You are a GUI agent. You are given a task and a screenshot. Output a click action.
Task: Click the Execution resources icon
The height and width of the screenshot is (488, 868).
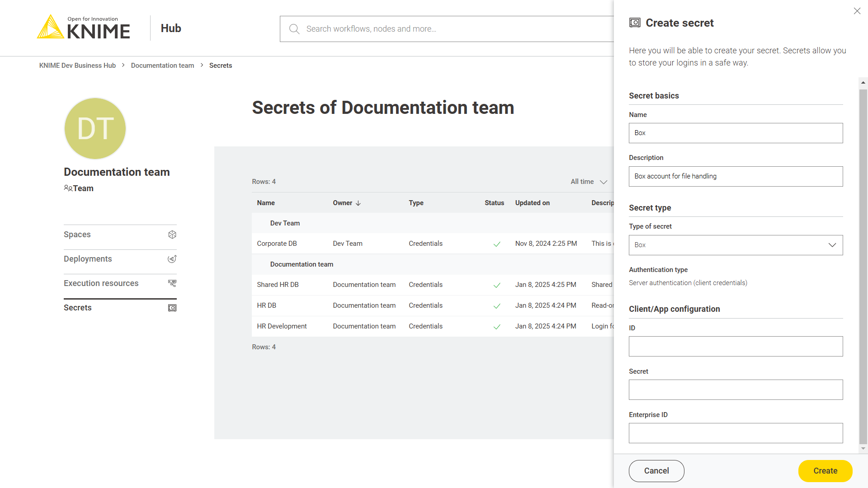(x=172, y=283)
